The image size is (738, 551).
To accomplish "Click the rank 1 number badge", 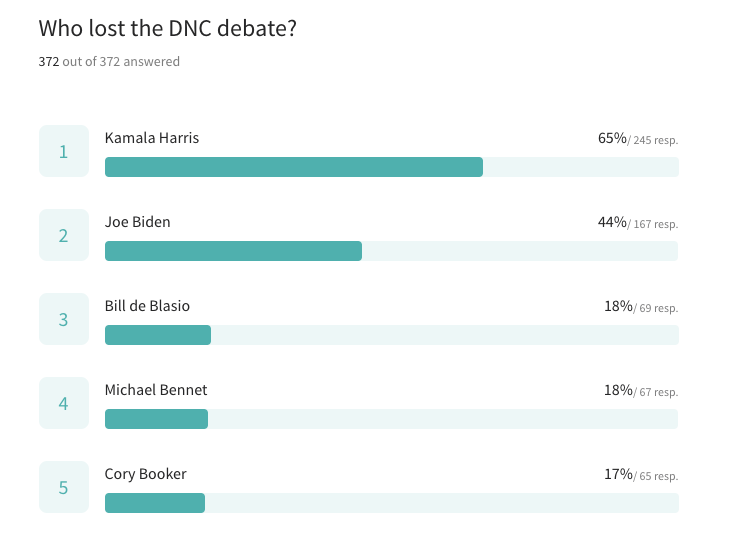I will coord(64,151).
